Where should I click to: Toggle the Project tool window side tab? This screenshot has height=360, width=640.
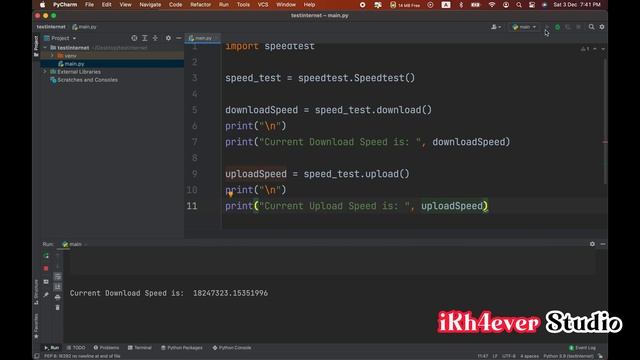[x=36, y=46]
